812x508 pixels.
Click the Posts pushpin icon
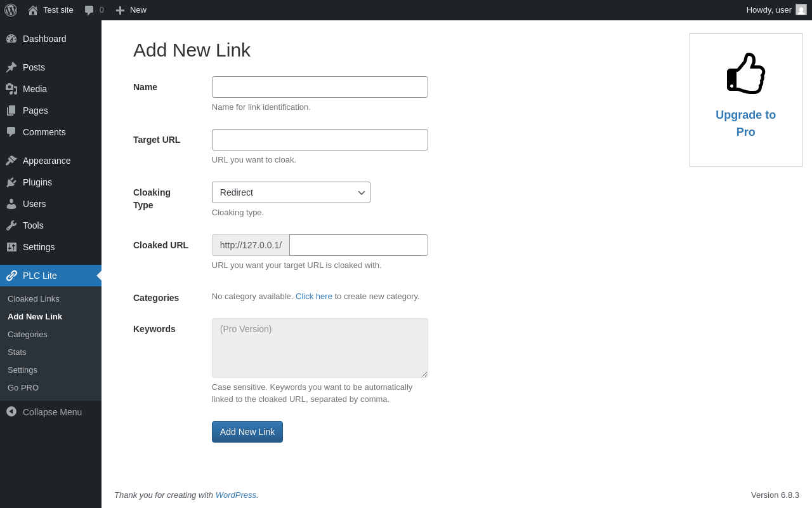(11, 67)
